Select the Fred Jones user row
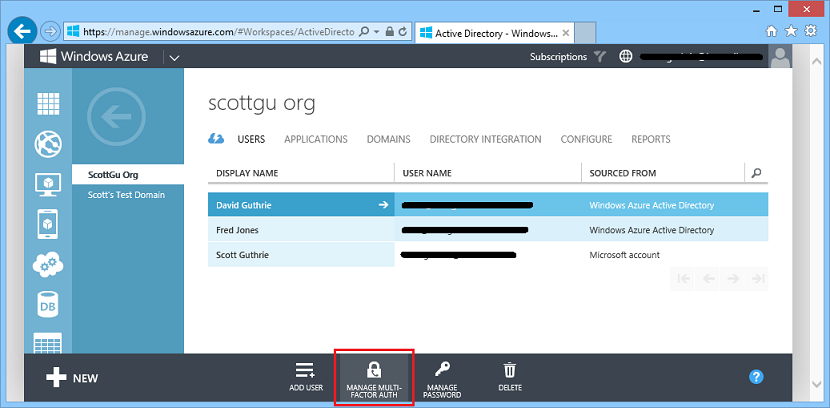Viewport: 830px width, 408px height. pyautogui.click(x=488, y=230)
